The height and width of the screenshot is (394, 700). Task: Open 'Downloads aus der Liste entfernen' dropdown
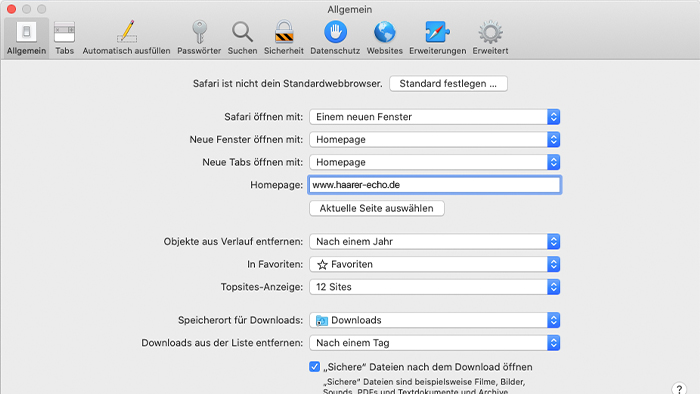434,343
